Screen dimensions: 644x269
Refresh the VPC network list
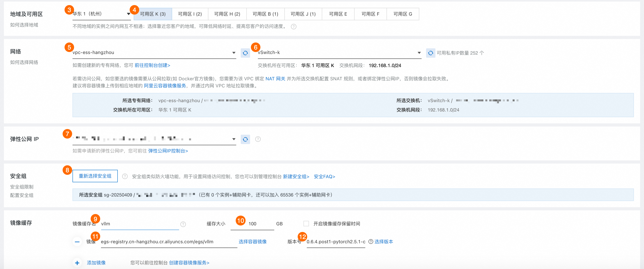tap(245, 53)
